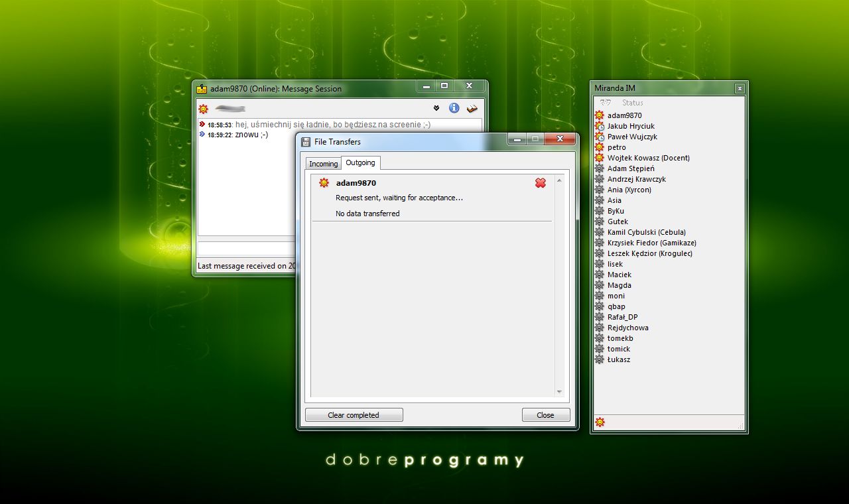The width and height of the screenshot is (849, 504).
Task: Click adam9870 status icon in File Transfers
Action: [x=324, y=183]
